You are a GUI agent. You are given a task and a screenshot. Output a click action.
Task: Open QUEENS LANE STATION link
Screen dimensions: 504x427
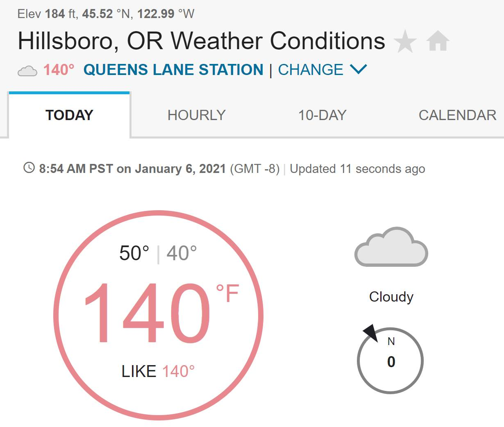173,70
